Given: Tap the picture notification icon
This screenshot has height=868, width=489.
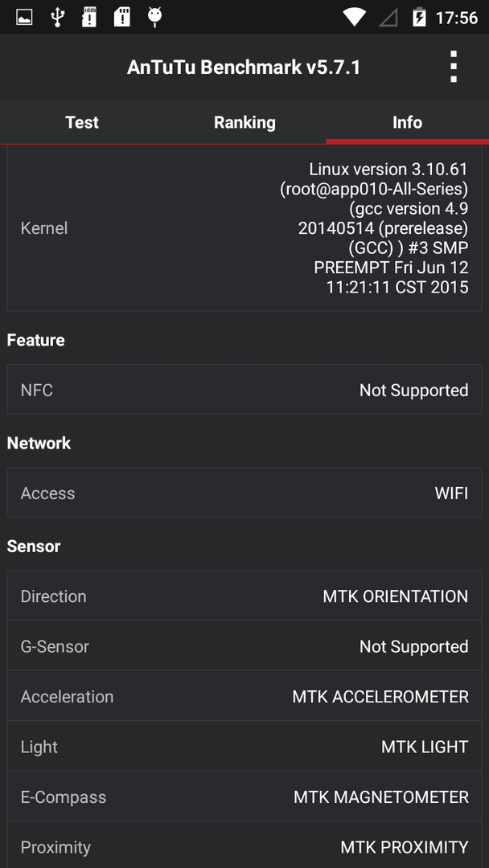Looking at the screenshot, I should pyautogui.click(x=24, y=18).
